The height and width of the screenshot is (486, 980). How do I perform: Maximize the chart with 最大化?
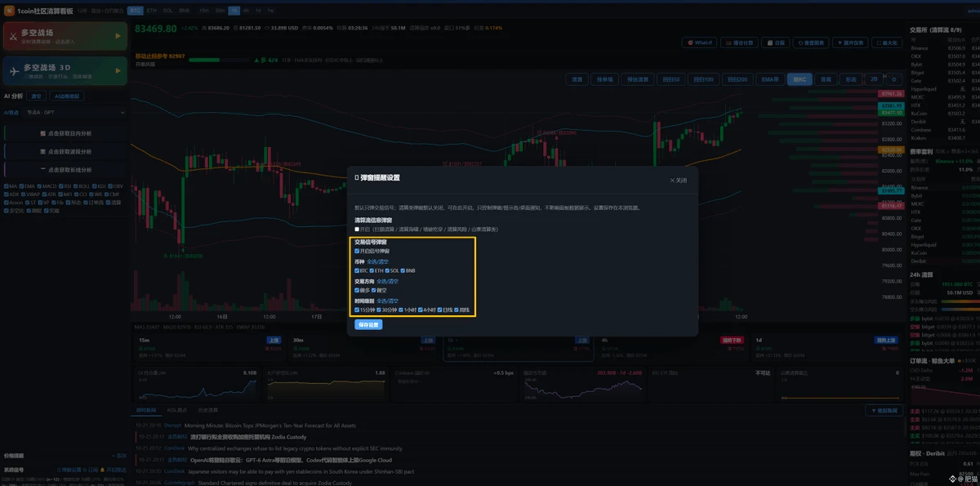(888, 42)
